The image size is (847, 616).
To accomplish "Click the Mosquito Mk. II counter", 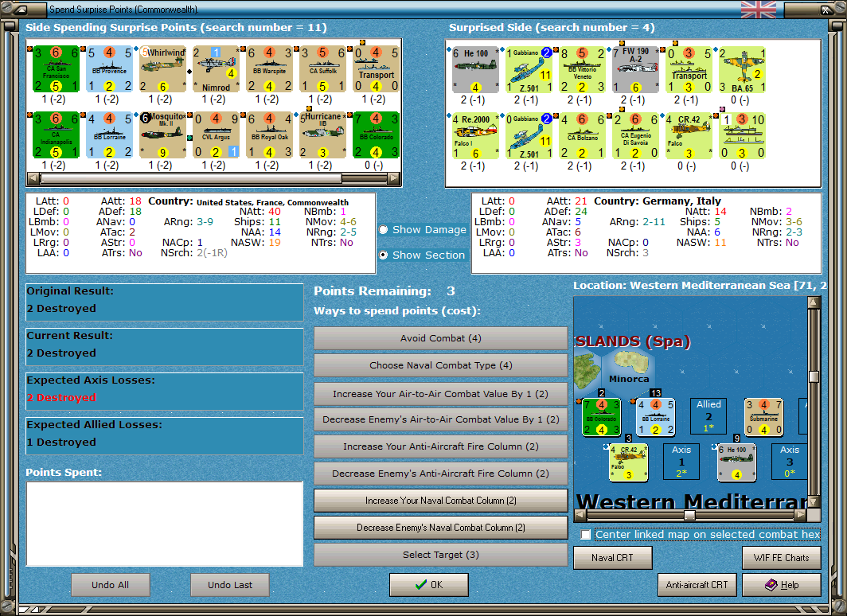I will pos(162,135).
